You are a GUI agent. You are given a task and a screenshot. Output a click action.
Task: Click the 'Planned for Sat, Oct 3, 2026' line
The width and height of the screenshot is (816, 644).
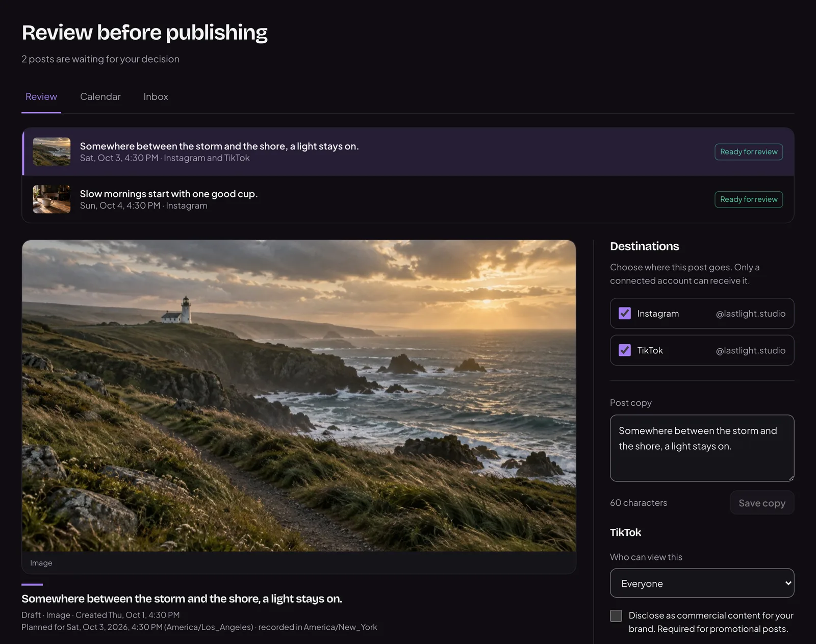(x=199, y=627)
